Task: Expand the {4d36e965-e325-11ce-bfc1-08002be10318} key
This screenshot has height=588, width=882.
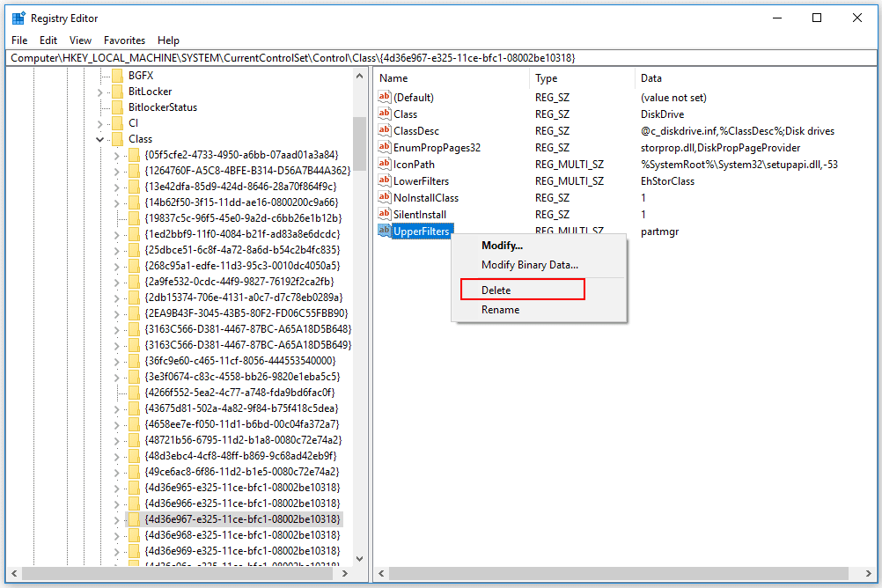Action: click(x=116, y=488)
